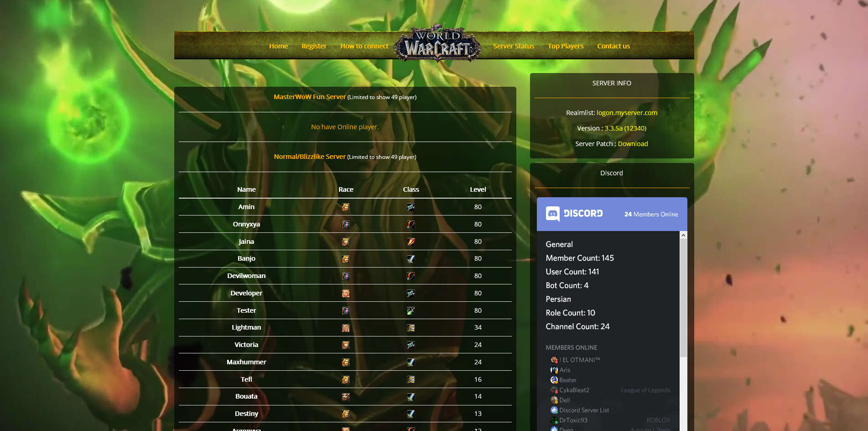
Task: Open the Home menu item
Action: (x=278, y=46)
